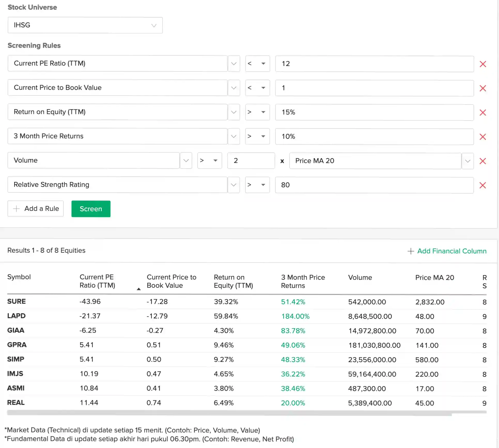The height and width of the screenshot is (448, 499).
Task: Remove the Volume rule with red X
Action: (x=482, y=161)
